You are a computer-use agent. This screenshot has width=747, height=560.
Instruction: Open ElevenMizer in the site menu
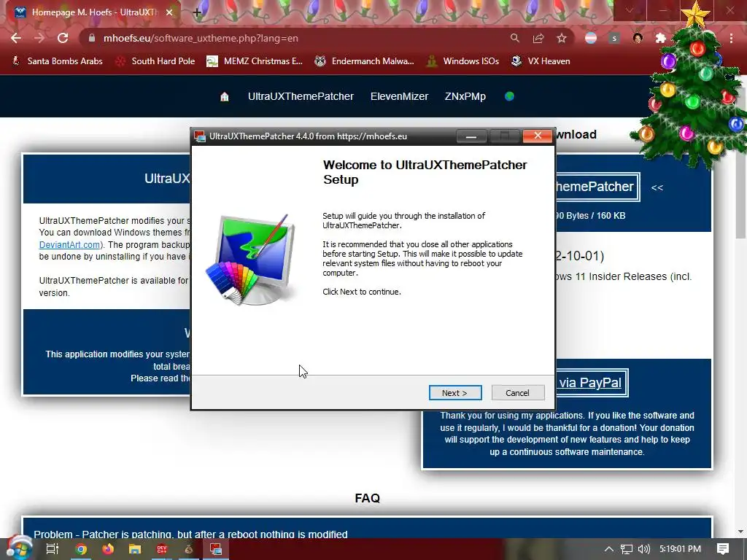pos(399,96)
